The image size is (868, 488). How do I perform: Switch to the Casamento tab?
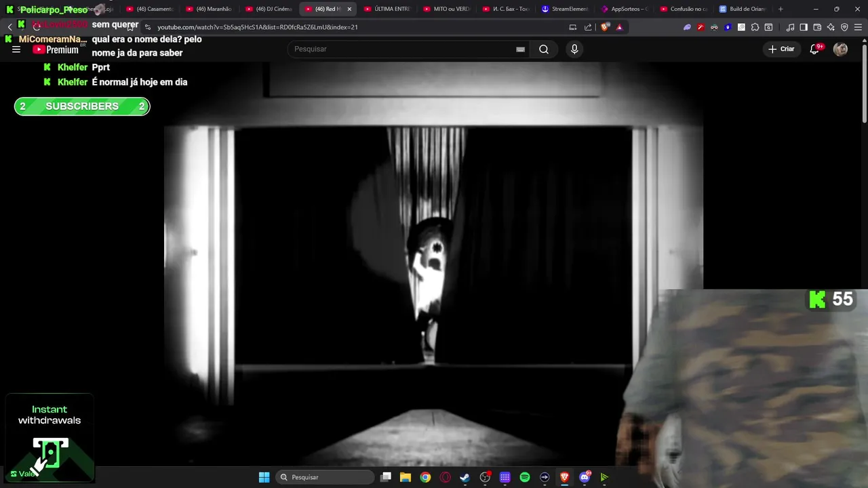click(150, 9)
